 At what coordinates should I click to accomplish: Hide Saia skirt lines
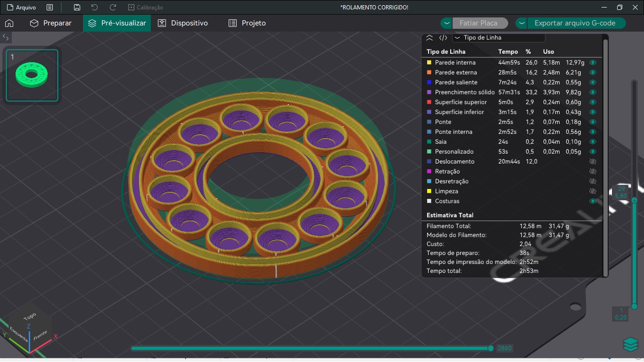[593, 142]
